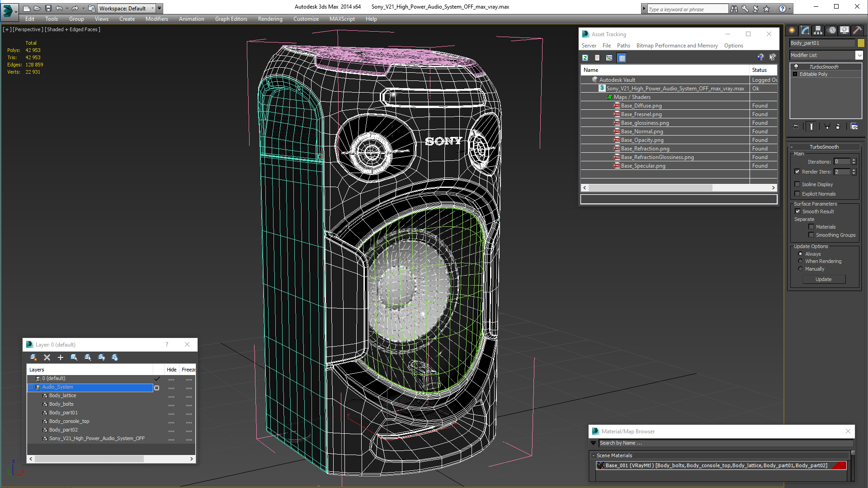Screen dimensions: 868x488
Task: Add selected objects to highlighted layer
Action: pyautogui.click(x=61, y=357)
